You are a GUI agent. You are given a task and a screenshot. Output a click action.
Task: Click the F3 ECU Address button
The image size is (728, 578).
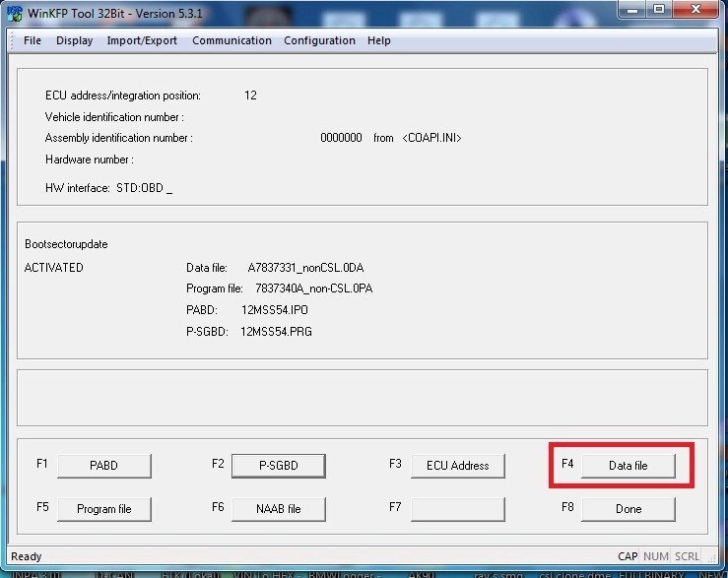pos(457,466)
